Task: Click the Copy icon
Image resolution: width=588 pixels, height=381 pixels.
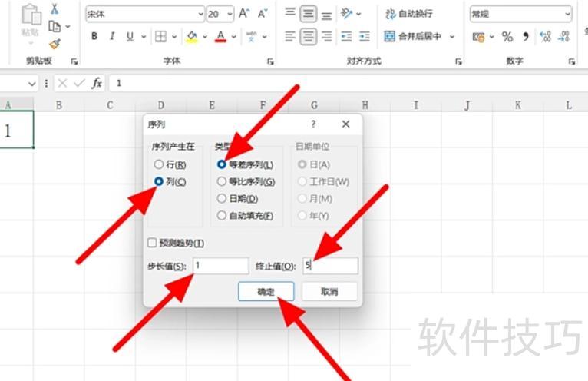Action: 55,26
